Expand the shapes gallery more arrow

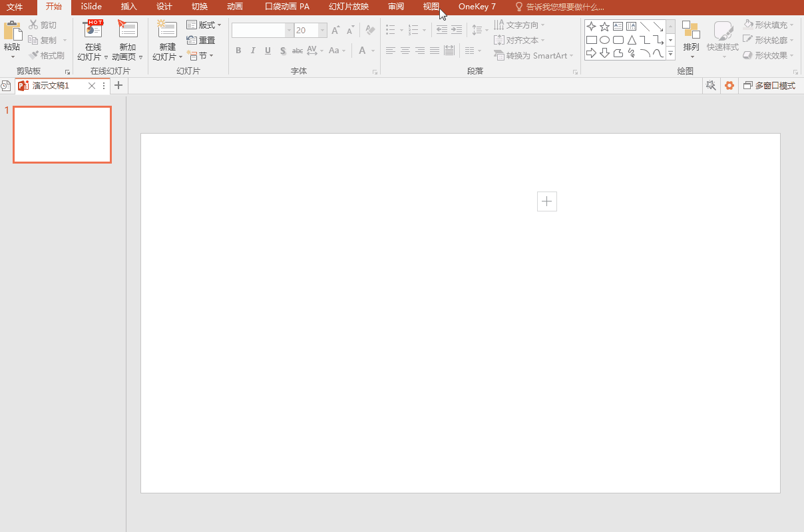(x=670, y=53)
